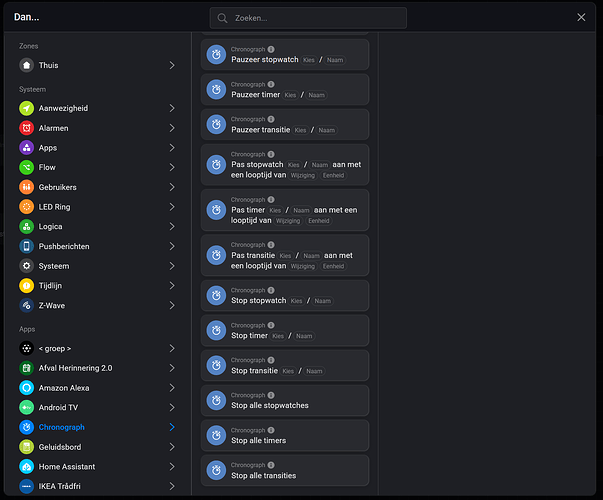Click the Zoeken search field

click(x=308, y=18)
